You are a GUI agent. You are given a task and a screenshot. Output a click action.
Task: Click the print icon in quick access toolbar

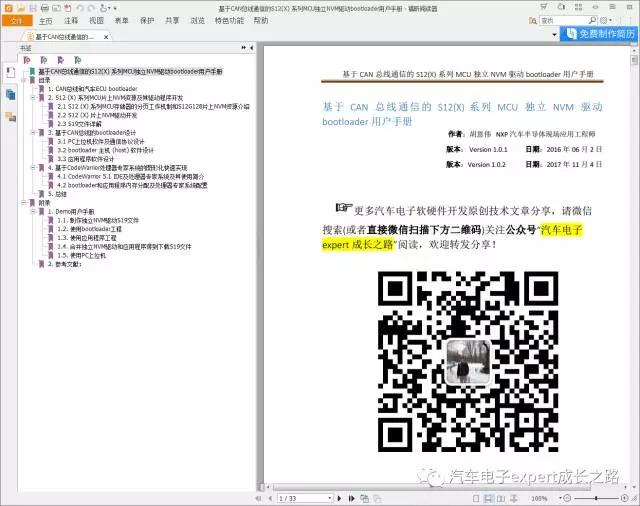pyautogui.click(x=43, y=7)
